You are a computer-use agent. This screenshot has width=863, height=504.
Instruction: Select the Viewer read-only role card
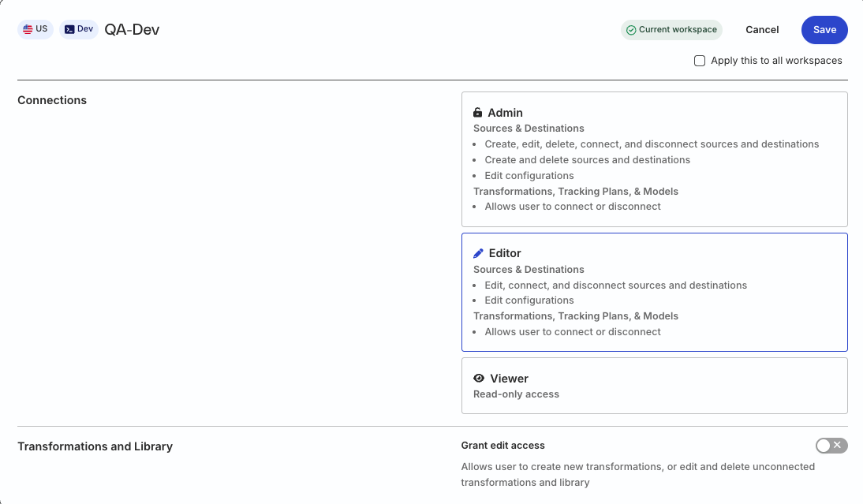click(654, 385)
